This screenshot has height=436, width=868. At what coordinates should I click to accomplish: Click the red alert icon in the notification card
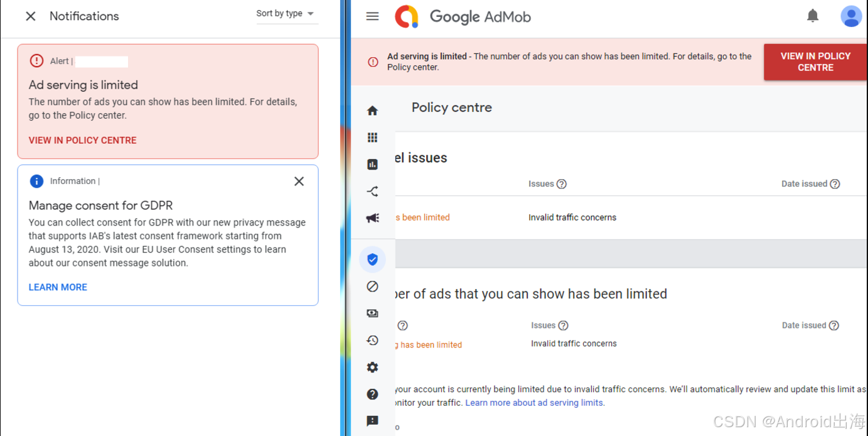36,61
